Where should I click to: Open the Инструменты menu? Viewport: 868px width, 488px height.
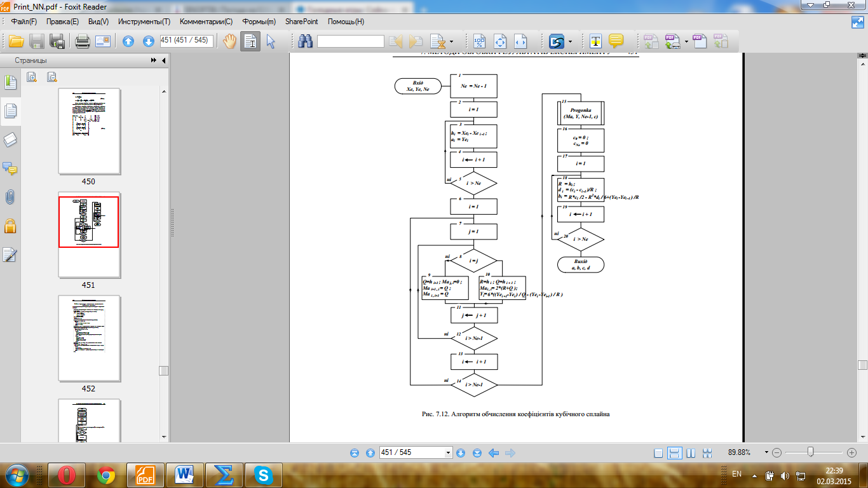tap(144, 21)
